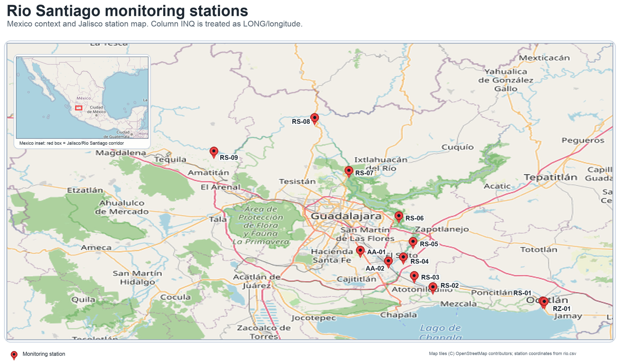
Task: Click the Ciudad de México label in inset
Action: 96,110
